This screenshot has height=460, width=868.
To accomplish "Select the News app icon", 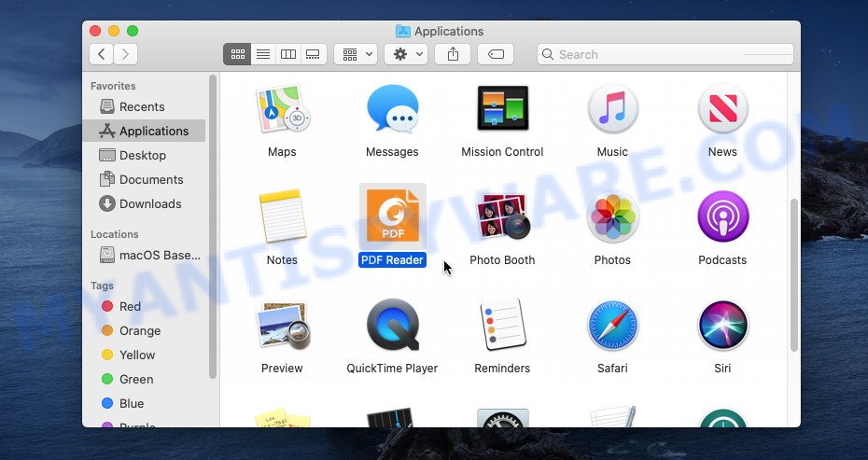I will tap(723, 109).
